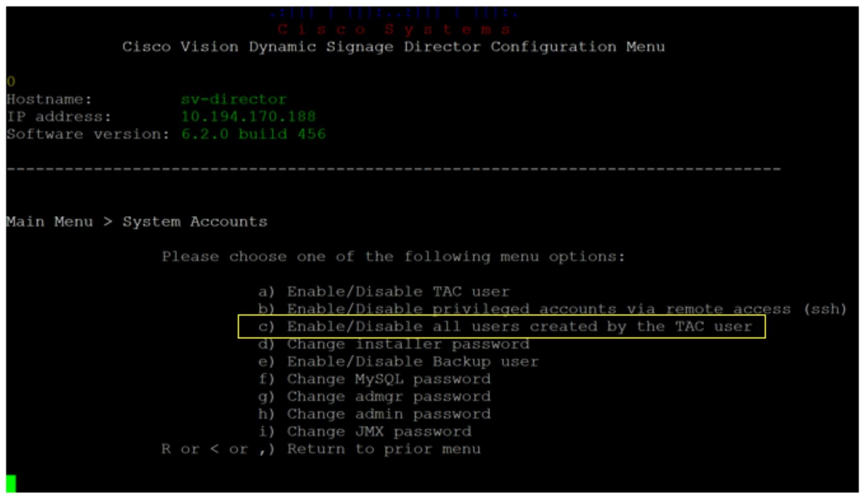868x503 pixels.
Task: Choose Change MySQL password entry
Action: (x=374, y=379)
